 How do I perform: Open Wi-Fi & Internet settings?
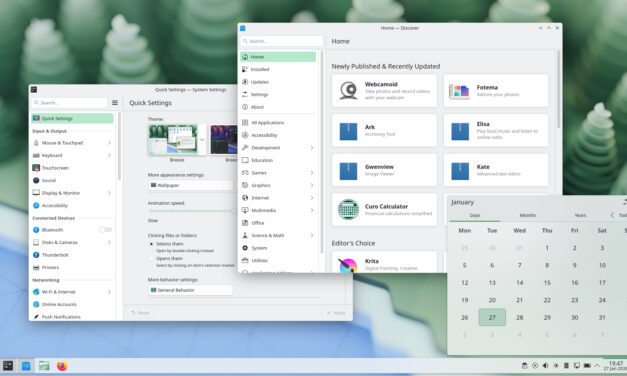point(72,292)
